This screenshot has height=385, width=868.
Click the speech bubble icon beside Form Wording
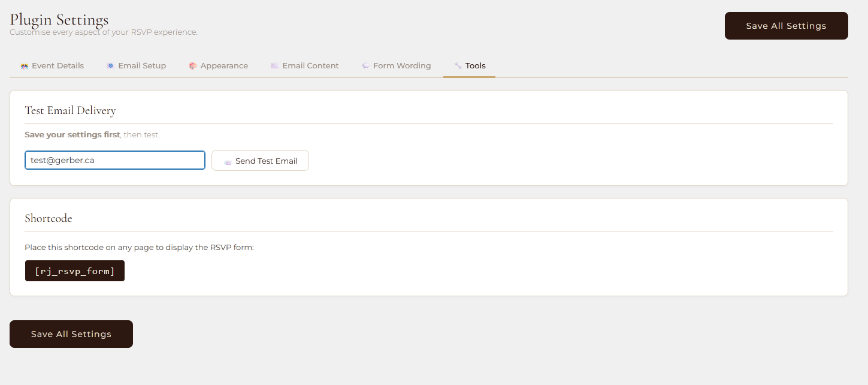365,66
